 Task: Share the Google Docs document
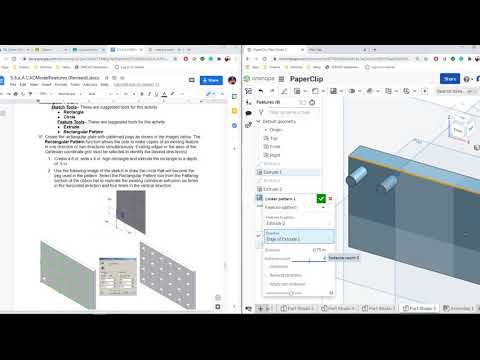[x=211, y=80]
